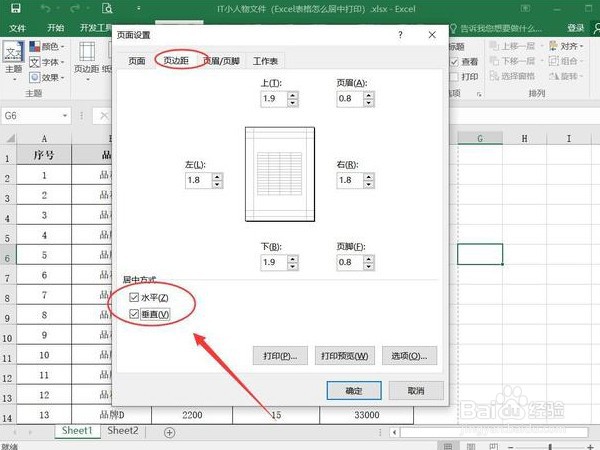Click the Redo arrow icon

[x=75, y=8]
